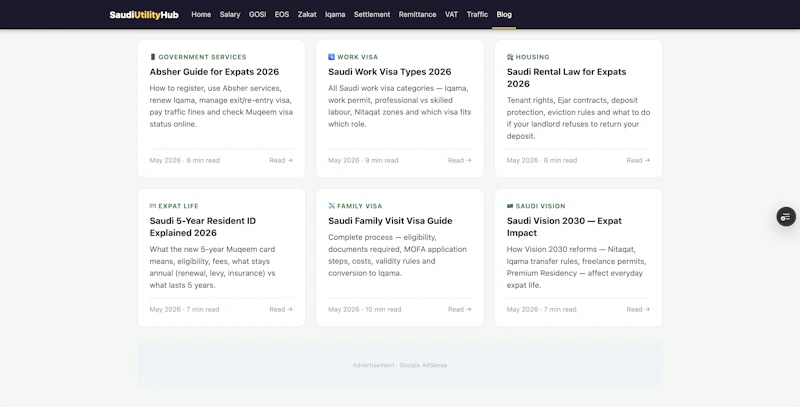Navigate to the Zakat page
800x407 pixels.
pyautogui.click(x=307, y=15)
